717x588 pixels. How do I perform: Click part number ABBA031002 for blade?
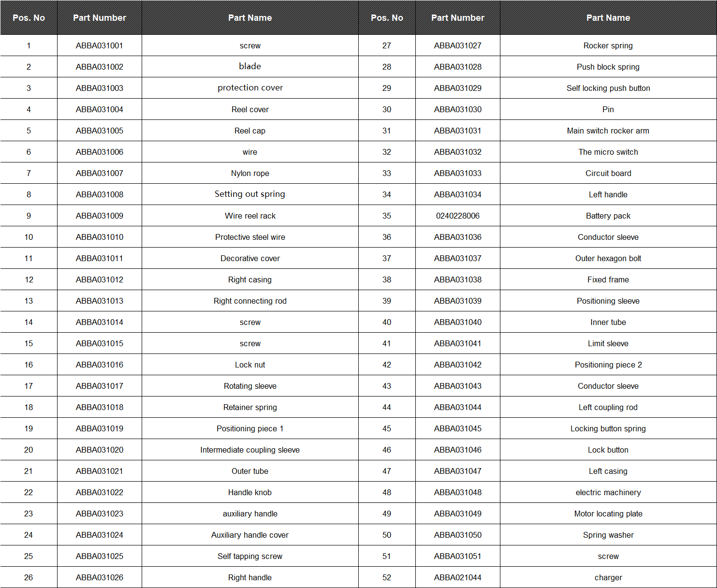[x=99, y=67]
